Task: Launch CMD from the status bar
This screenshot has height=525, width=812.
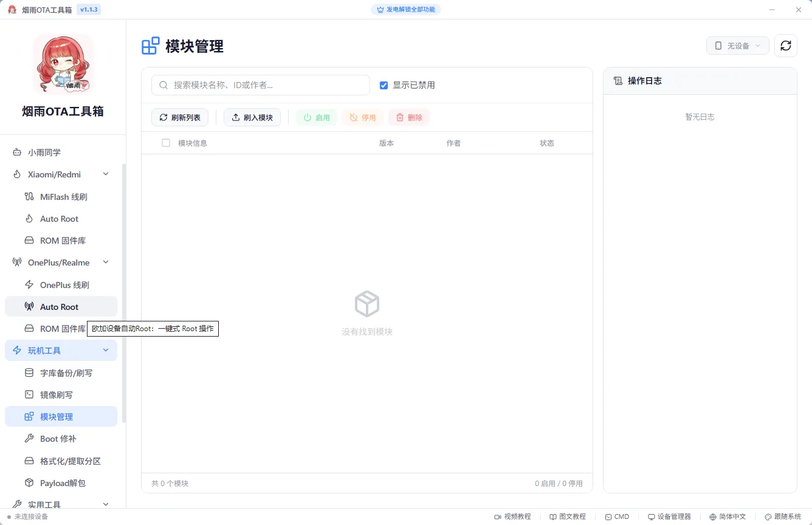Action: point(617,516)
